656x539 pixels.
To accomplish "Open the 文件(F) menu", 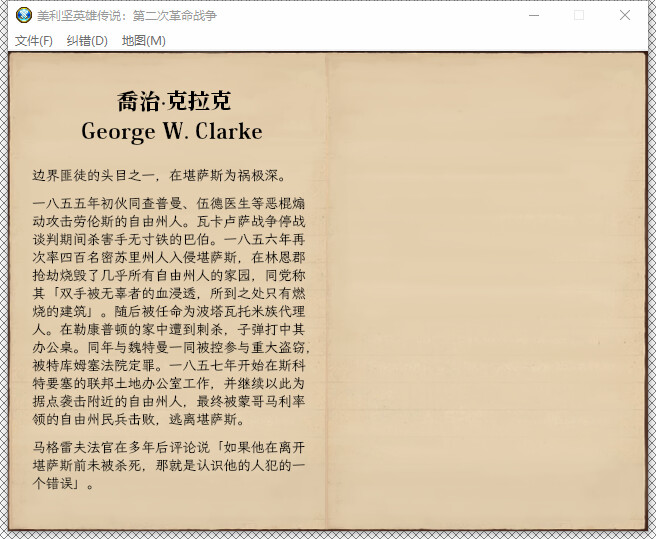I will coord(33,41).
